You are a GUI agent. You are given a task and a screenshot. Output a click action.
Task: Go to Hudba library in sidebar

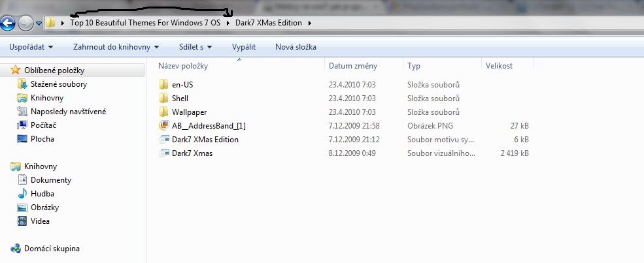[x=42, y=194]
